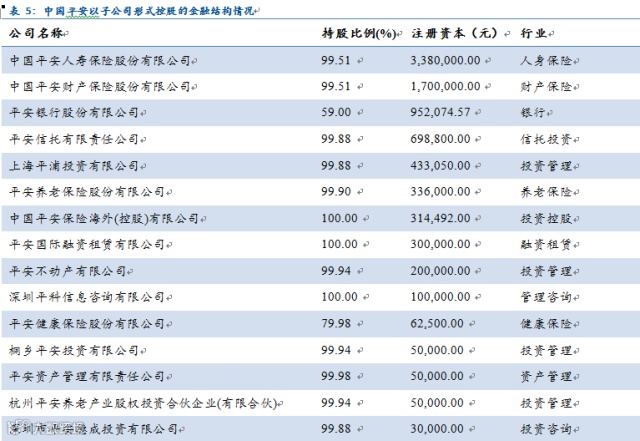
Task: Click company name 中国平安保险海外(控股)有限公司
Action: click(104, 218)
